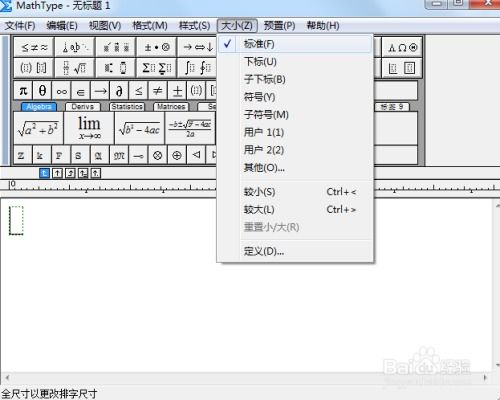The image size is (500, 400).
Task: Open the 帮助(H) menu
Action: point(323,26)
